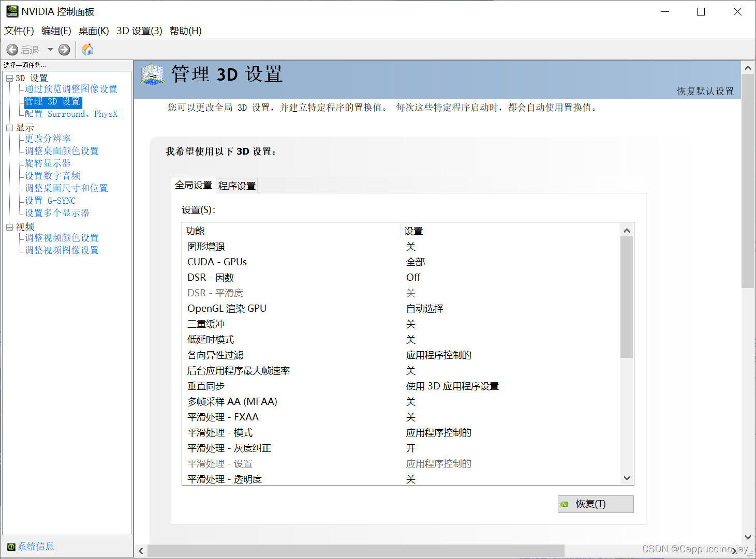Screen dimensions: 756x559
Task: Open the 桌面(K) menu
Action: (x=94, y=31)
